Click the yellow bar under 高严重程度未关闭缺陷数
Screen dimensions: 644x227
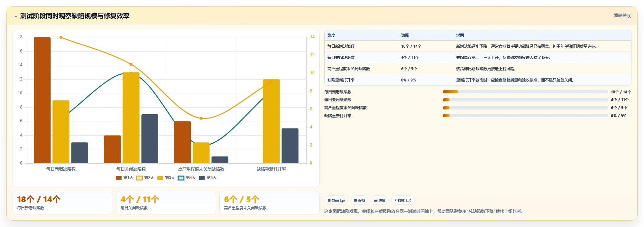[201, 153]
